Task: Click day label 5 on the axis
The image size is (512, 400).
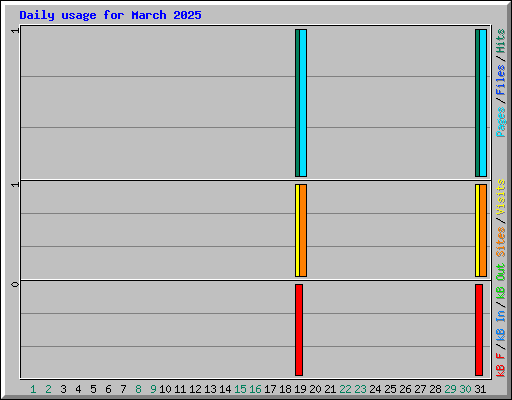Action: (93, 389)
